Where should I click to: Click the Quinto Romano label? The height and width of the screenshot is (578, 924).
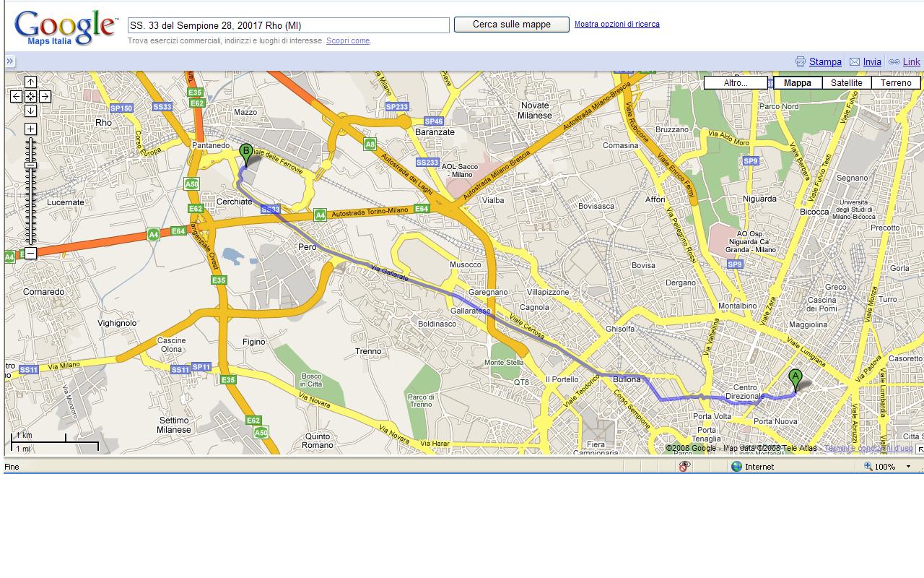click(x=318, y=441)
